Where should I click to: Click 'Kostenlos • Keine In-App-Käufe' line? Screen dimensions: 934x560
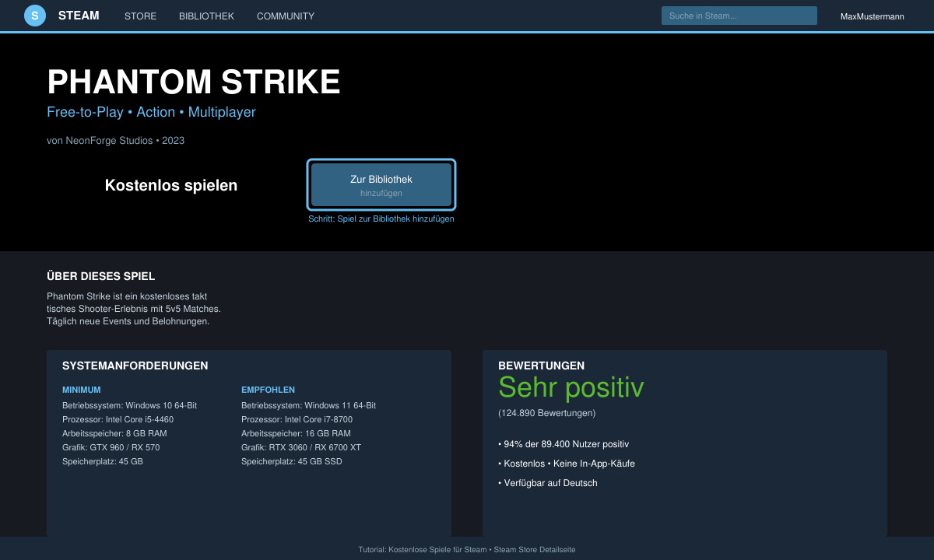(567, 464)
